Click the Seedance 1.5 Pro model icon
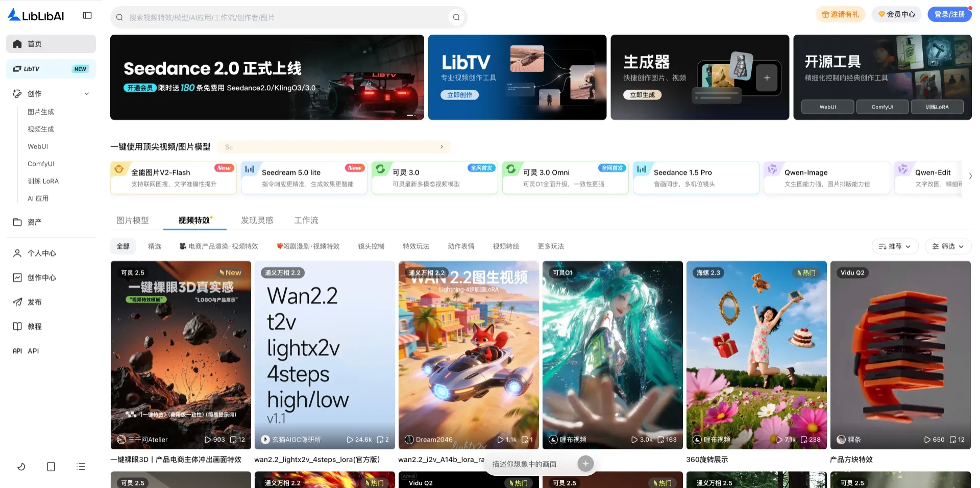 click(642, 169)
